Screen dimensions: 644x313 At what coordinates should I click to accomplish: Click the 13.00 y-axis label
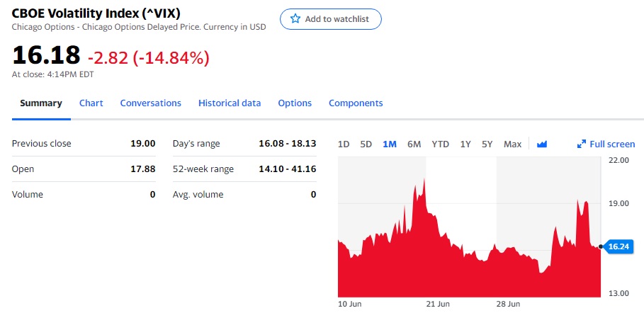(618, 293)
